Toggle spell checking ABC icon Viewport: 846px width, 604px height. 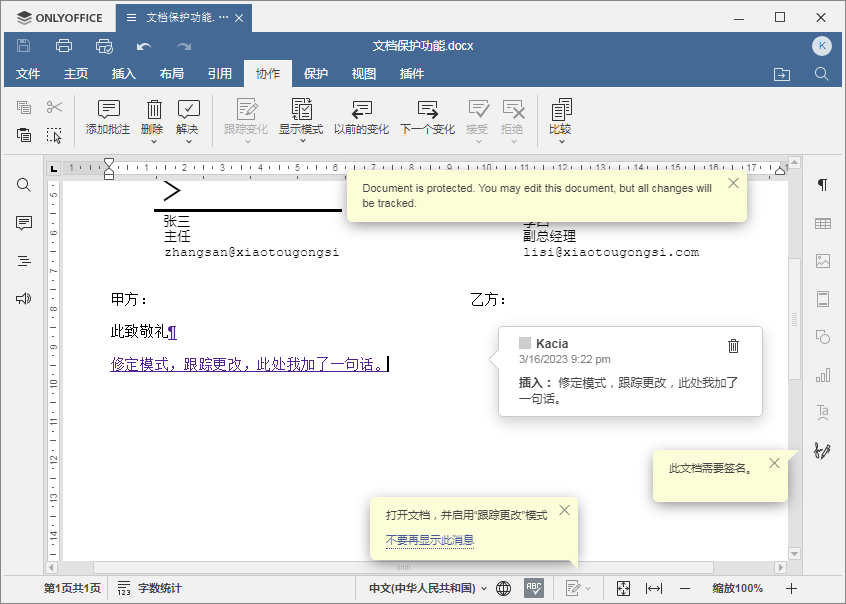click(x=534, y=588)
